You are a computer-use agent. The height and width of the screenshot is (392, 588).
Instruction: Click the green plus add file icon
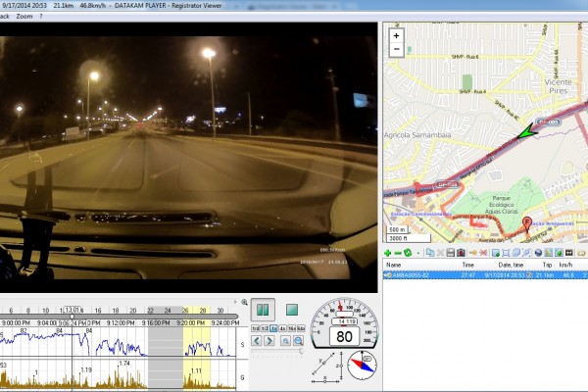tap(387, 253)
